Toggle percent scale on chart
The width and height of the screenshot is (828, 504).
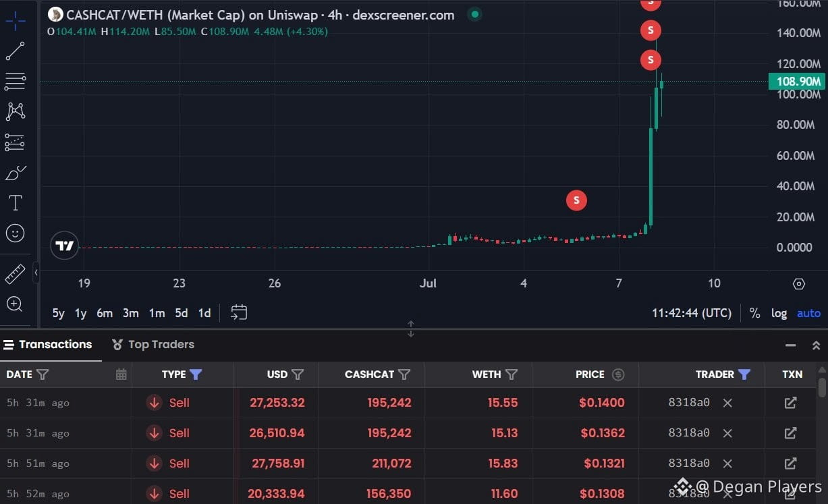pos(755,313)
